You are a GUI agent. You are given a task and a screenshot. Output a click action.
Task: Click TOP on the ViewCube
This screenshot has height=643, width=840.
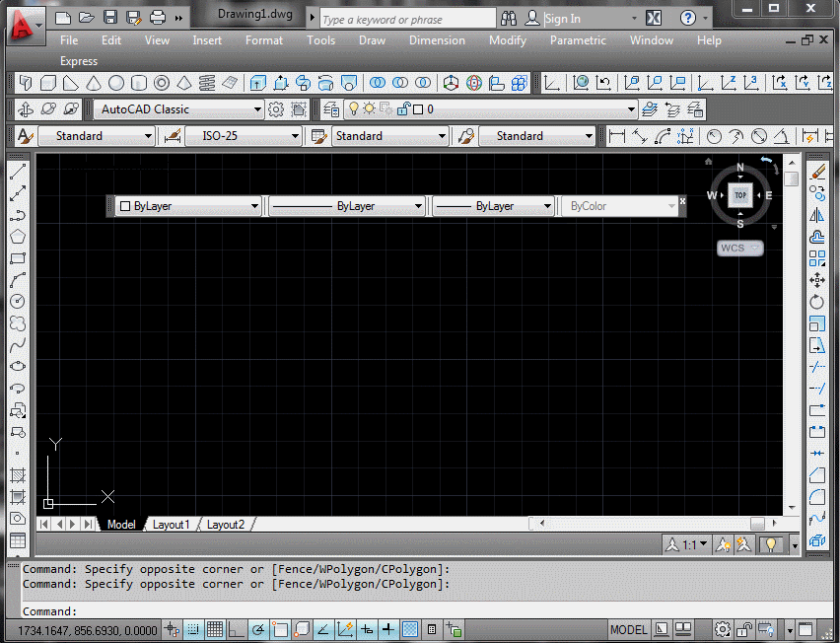739,195
